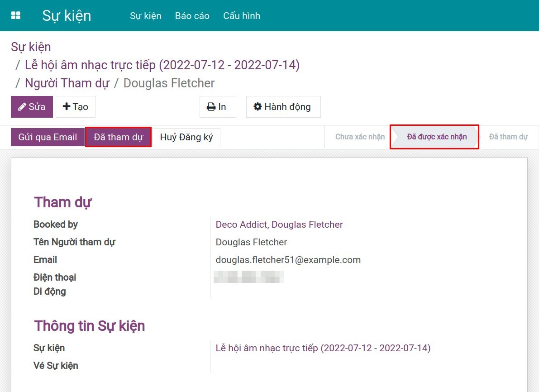Open the apps grid menu icon
The height and width of the screenshot is (392, 539).
coord(16,16)
